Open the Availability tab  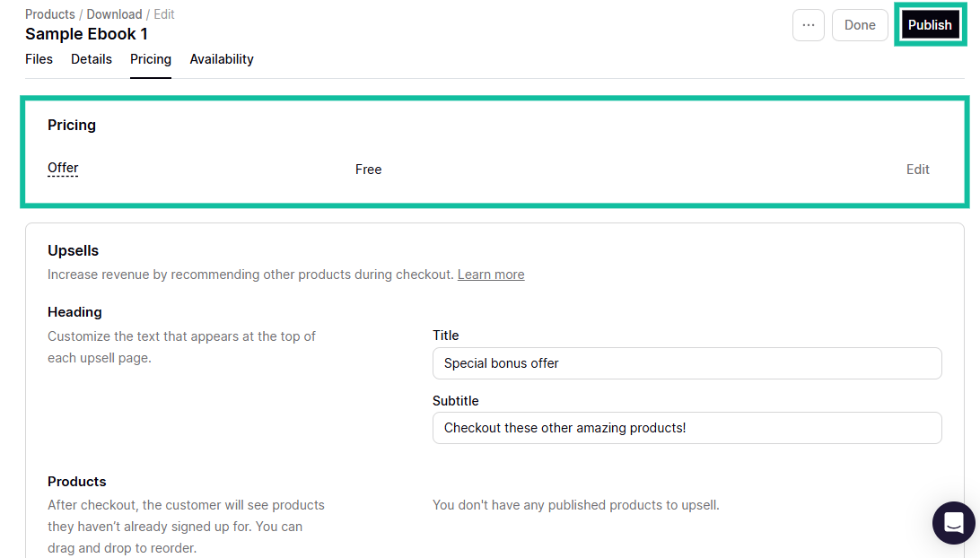coord(221,59)
